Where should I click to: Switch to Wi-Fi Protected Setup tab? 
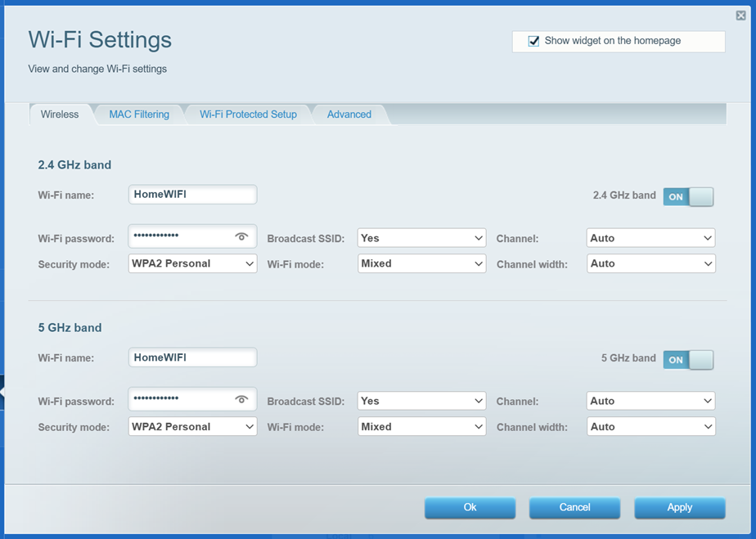click(x=248, y=115)
